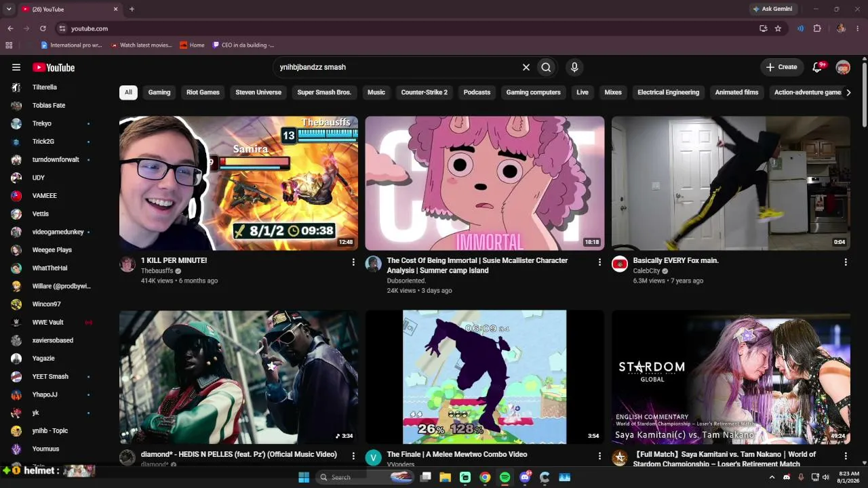Open The Finale Melee Mewtwo Combo Video title
Viewport: 868px width, 488px height.
coord(456,455)
